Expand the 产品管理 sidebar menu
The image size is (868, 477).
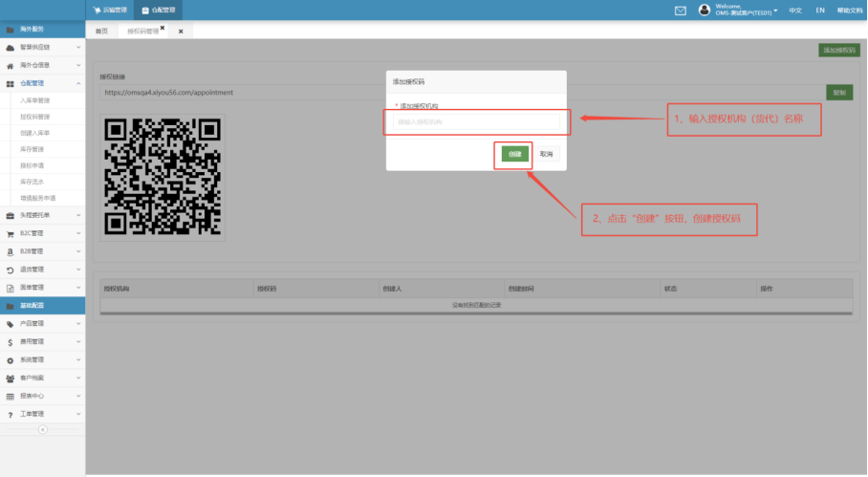pyautogui.click(x=42, y=323)
